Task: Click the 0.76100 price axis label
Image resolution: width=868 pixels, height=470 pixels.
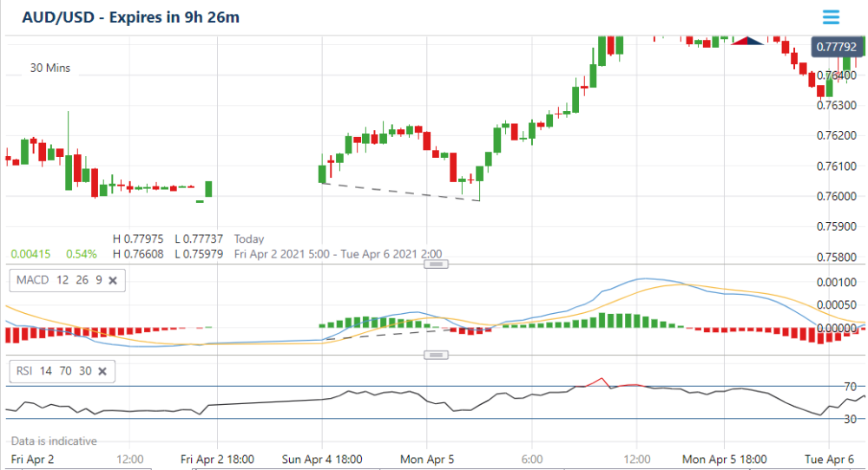Action: click(837, 166)
